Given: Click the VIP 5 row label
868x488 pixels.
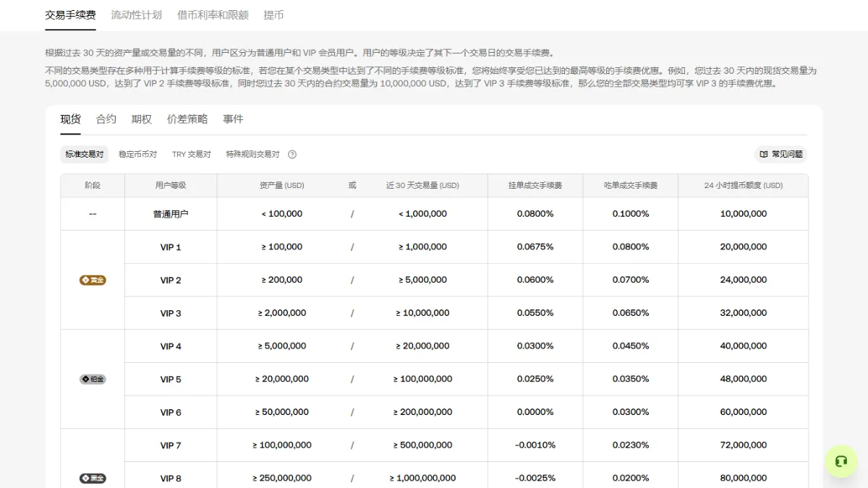Looking at the screenshot, I should [171, 380].
